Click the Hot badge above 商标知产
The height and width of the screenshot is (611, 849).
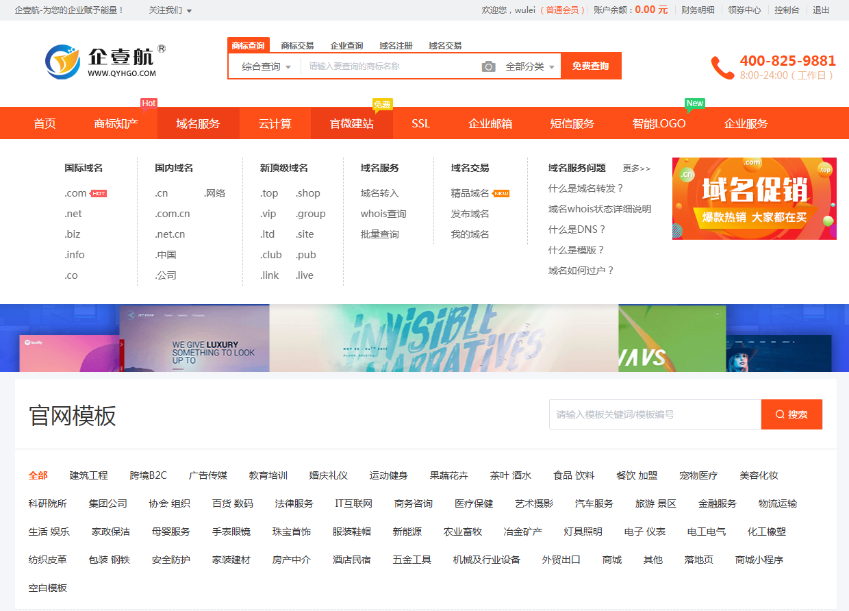pyautogui.click(x=148, y=102)
